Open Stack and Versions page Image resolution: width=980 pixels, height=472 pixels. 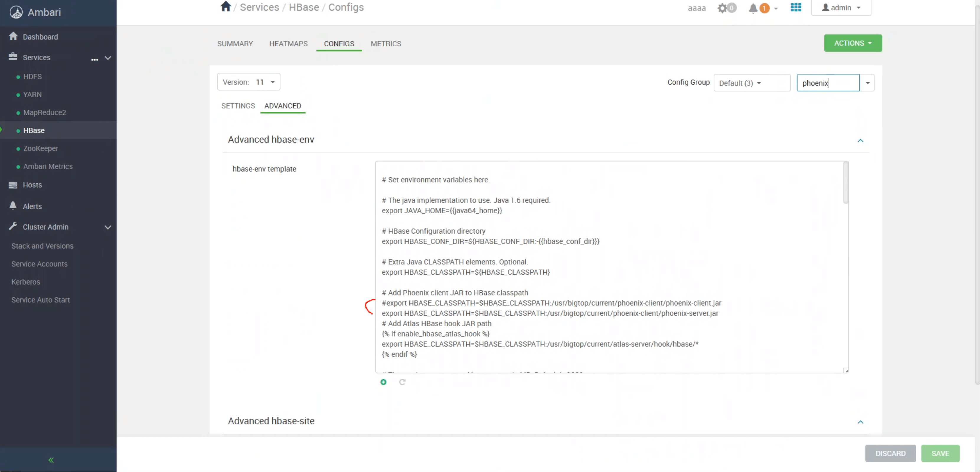[42, 246]
